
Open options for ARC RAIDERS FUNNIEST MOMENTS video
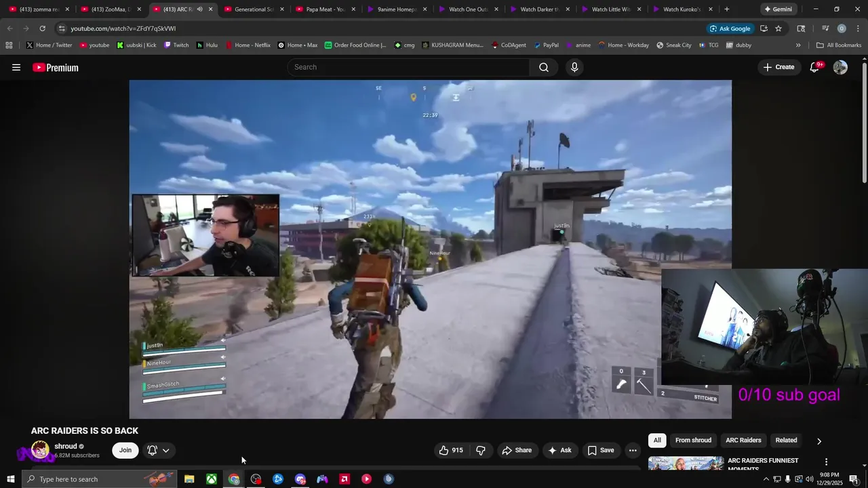826,462
